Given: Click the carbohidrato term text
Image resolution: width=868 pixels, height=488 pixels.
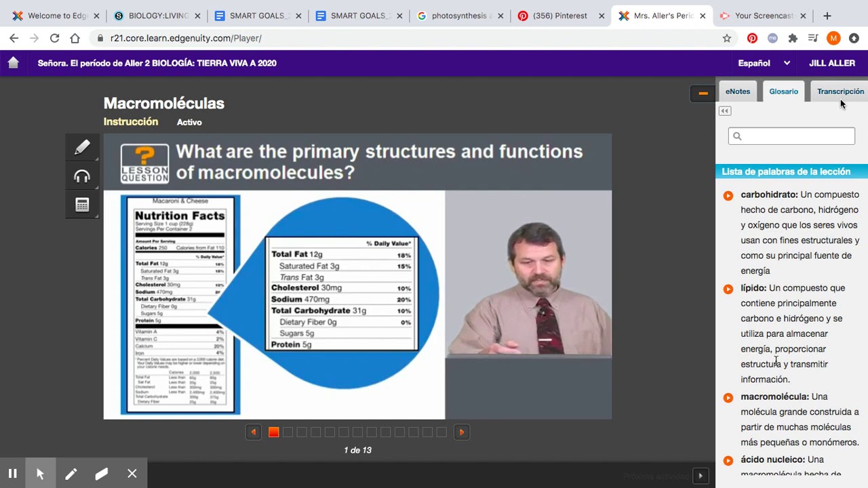Looking at the screenshot, I should pyautogui.click(x=769, y=195).
